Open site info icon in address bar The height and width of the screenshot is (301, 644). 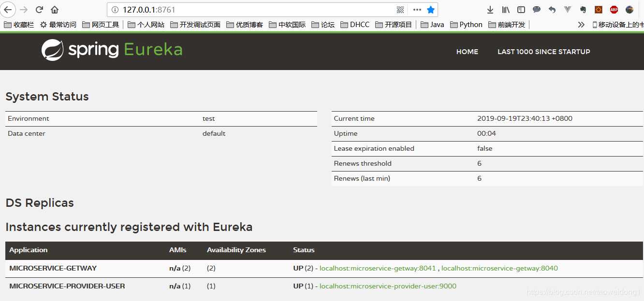tap(115, 10)
